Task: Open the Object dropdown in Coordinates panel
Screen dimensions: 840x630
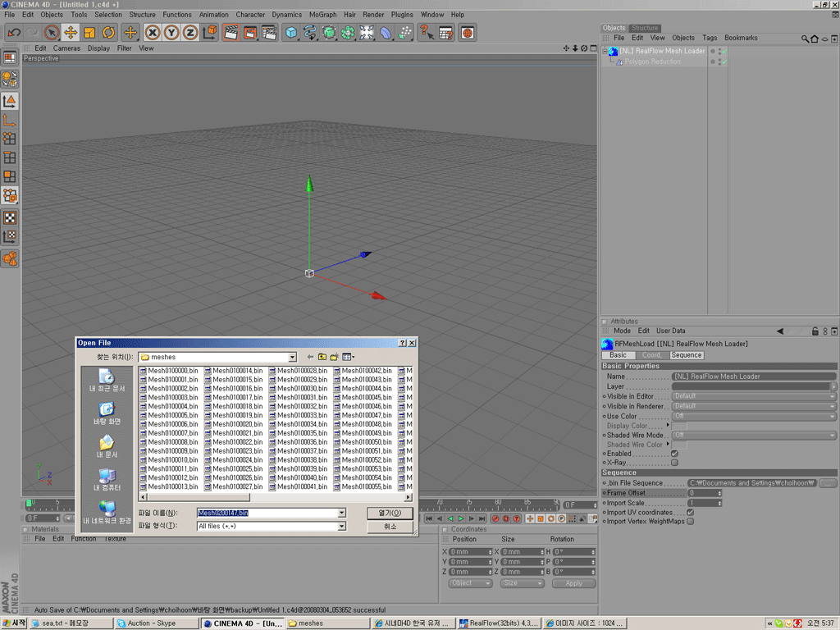Action: pos(470,583)
